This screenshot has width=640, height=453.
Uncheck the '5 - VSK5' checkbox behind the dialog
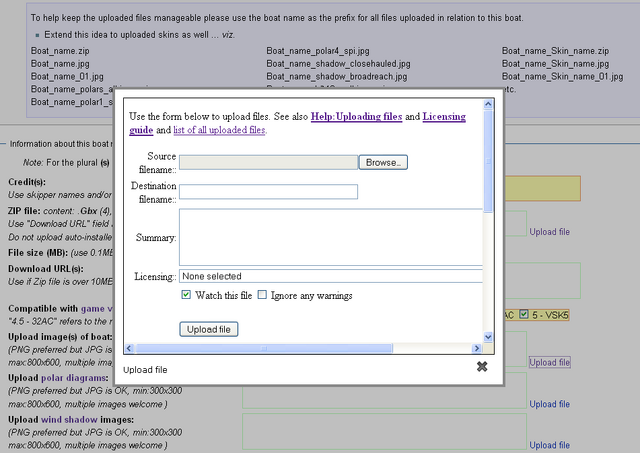tap(524, 314)
